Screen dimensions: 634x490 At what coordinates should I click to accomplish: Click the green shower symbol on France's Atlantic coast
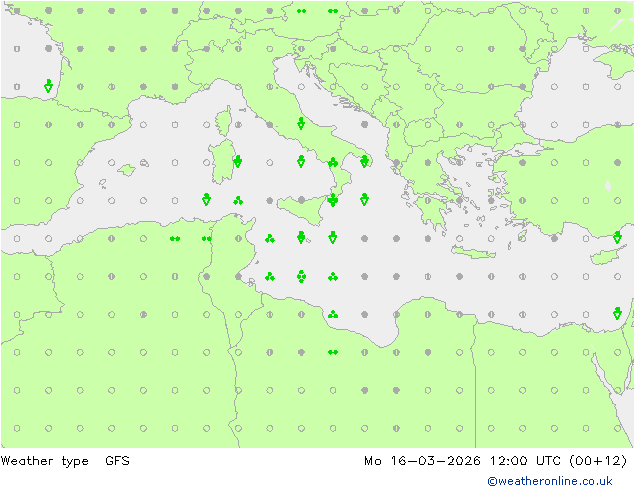pyautogui.click(x=49, y=86)
